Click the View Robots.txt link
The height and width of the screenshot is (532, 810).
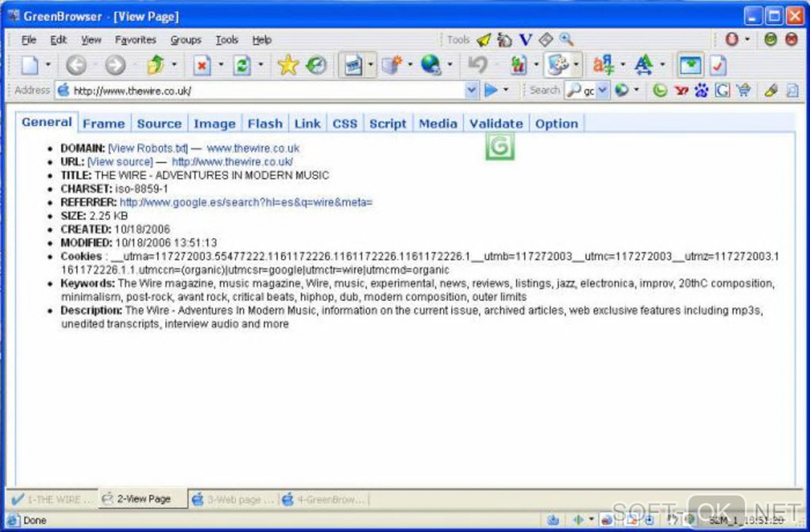(148, 148)
